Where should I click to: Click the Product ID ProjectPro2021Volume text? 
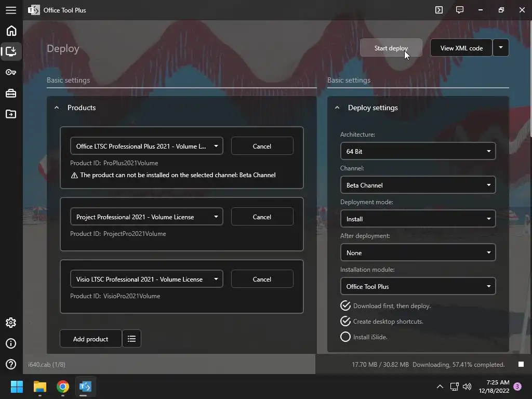(118, 234)
